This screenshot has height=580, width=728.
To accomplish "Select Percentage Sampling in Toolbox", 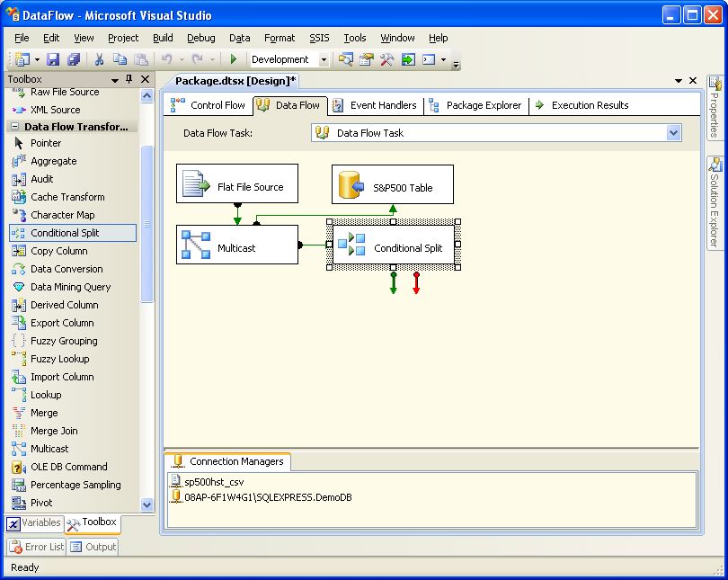I will (x=73, y=485).
